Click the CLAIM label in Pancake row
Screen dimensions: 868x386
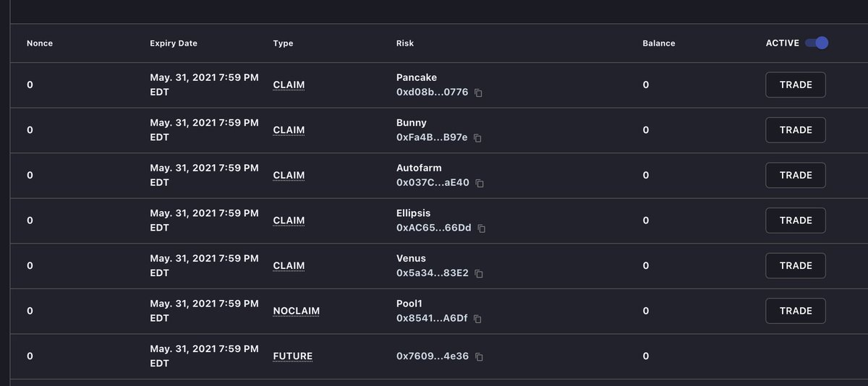click(x=289, y=85)
